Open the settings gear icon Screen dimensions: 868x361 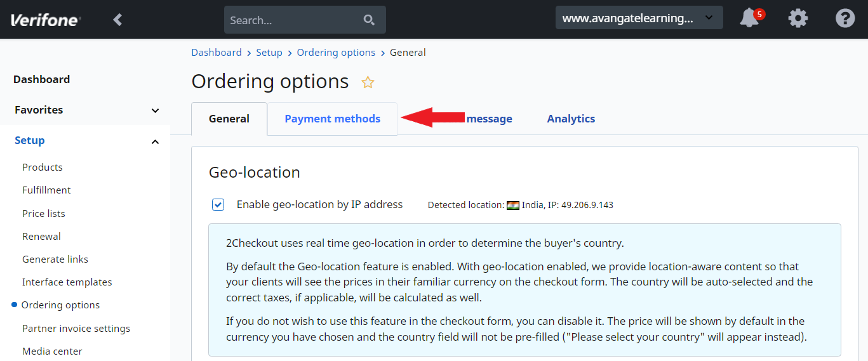tap(798, 18)
